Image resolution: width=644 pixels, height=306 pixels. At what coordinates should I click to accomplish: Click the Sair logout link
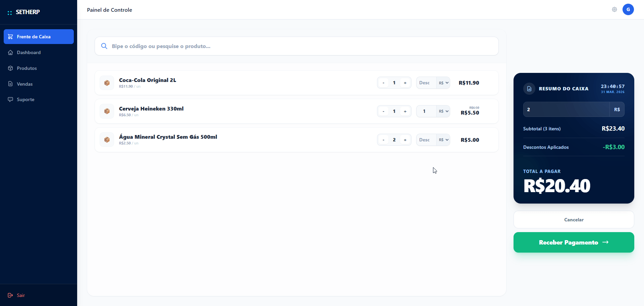(x=20, y=295)
